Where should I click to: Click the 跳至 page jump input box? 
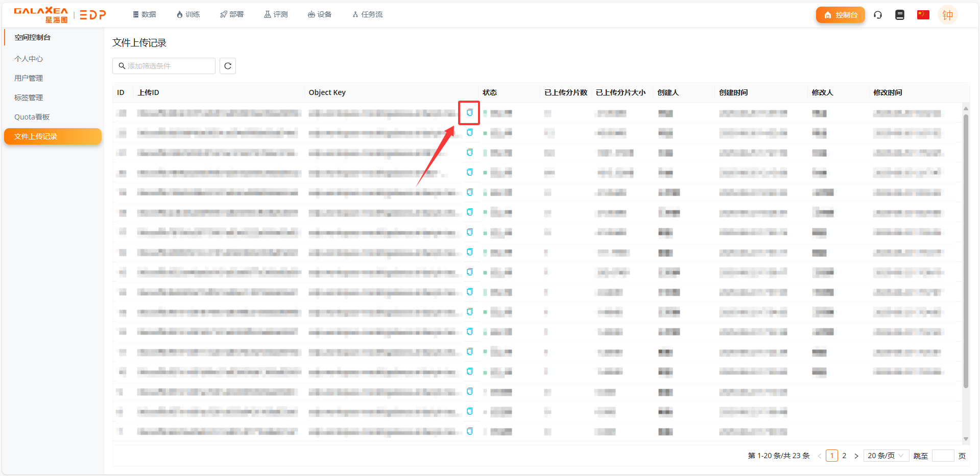pyautogui.click(x=943, y=456)
